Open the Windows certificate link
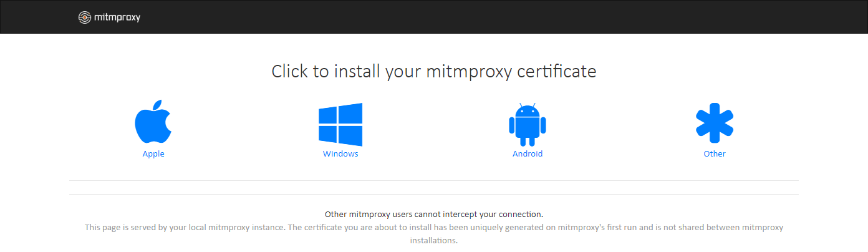The image size is (868, 252). click(x=340, y=153)
